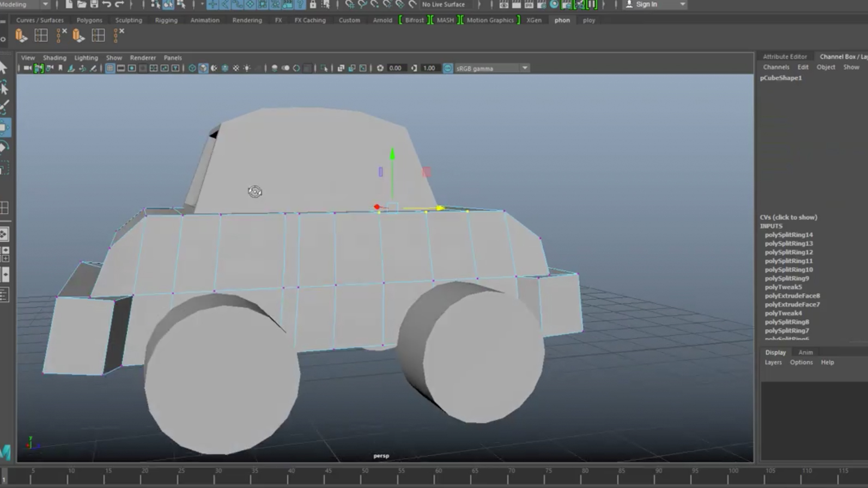Open the Shading viewport menu
Viewport: 868px width, 488px height.
pos(54,58)
